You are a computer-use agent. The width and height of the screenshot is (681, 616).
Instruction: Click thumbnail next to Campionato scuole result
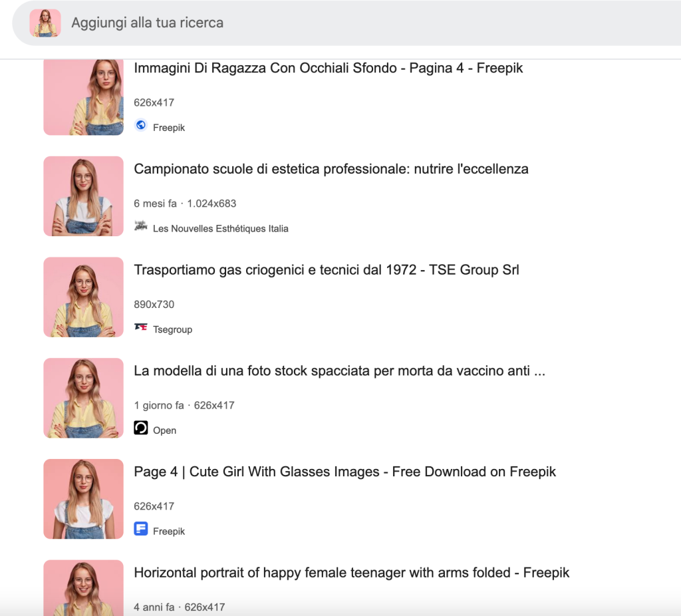(83, 196)
